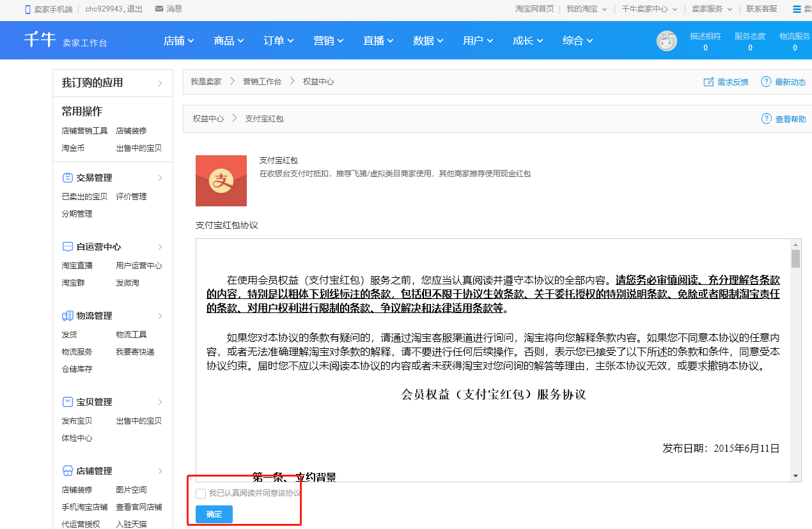The width and height of the screenshot is (812, 529).
Task: Click the 物流管理 truck icon
Action: (x=67, y=316)
